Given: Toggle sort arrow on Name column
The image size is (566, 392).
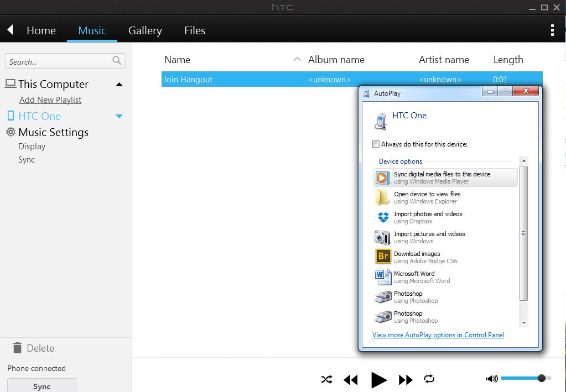Looking at the screenshot, I should (297, 59).
